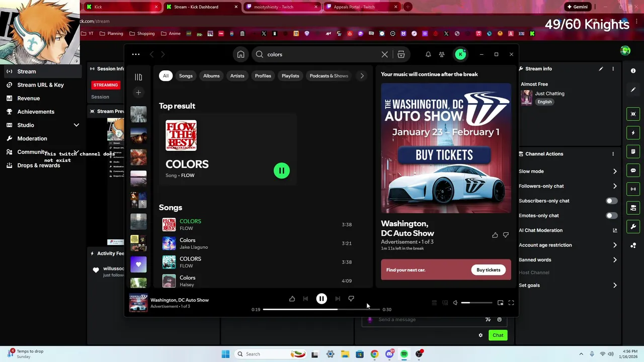Clear the 'colors' search field
The image size is (644, 362).
(384, 54)
